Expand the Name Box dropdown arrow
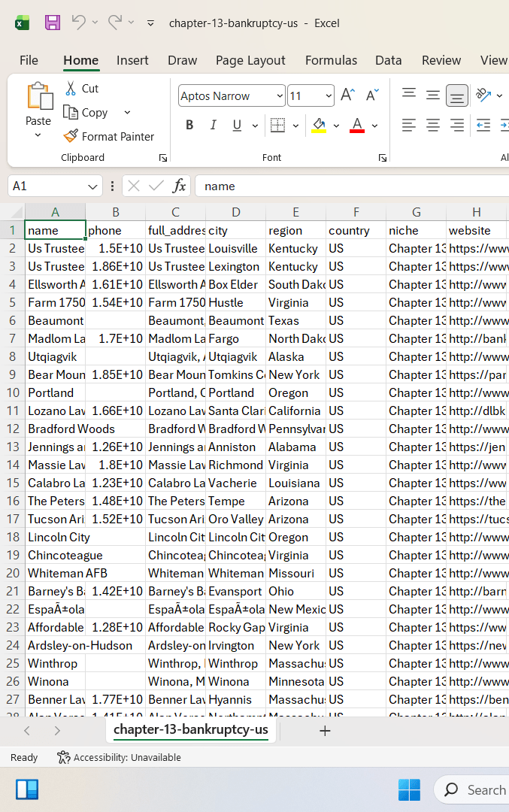Image resolution: width=509 pixels, height=812 pixels. [92, 186]
